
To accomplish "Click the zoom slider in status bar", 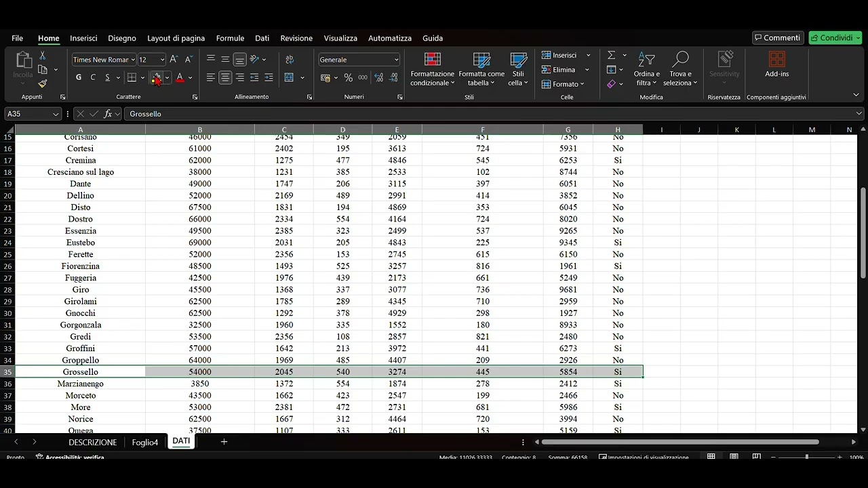I will coord(806,457).
